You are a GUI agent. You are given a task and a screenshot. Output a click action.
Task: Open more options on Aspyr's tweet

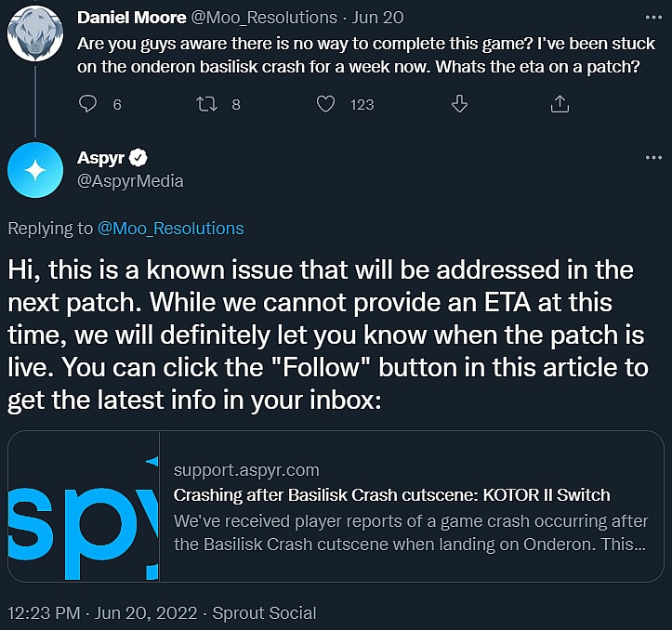(652, 158)
